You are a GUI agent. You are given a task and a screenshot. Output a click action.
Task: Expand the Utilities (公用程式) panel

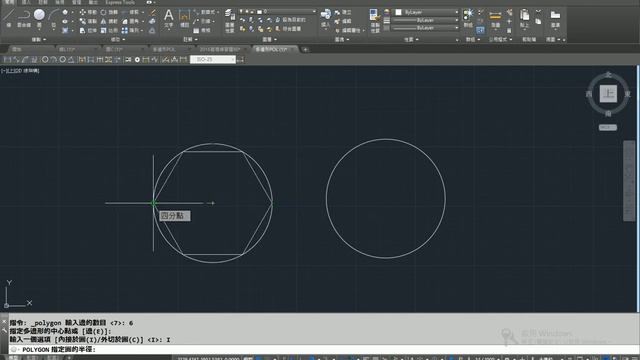pos(500,40)
